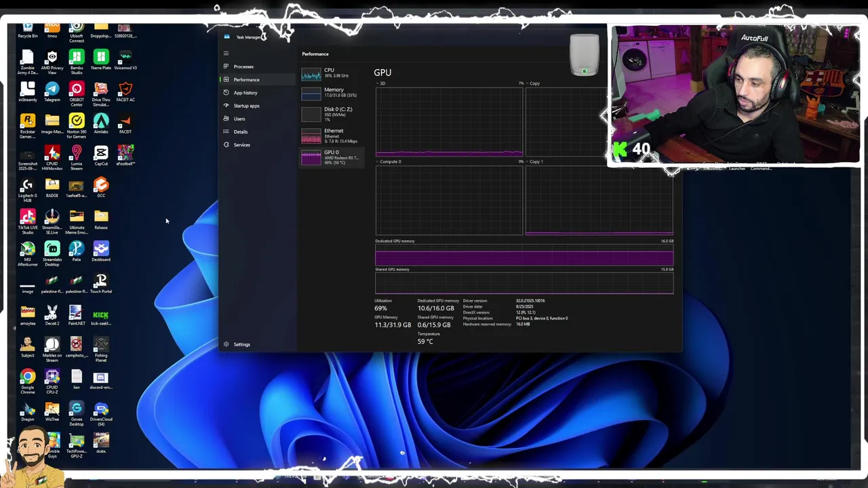Select the FACEIT AC desktop icon
The image size is (868, 488).
[x=125, y=92]
